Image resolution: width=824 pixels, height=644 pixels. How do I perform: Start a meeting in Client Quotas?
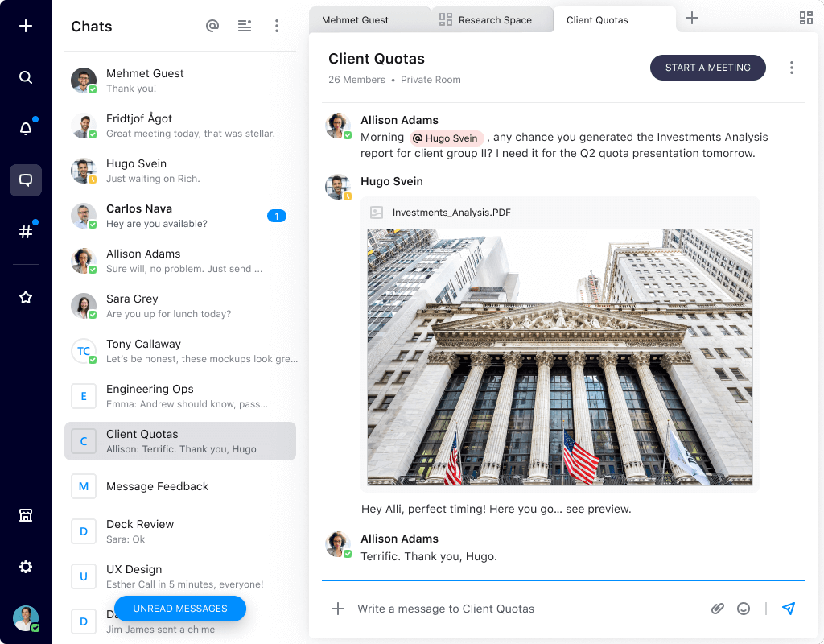[708, 68]
